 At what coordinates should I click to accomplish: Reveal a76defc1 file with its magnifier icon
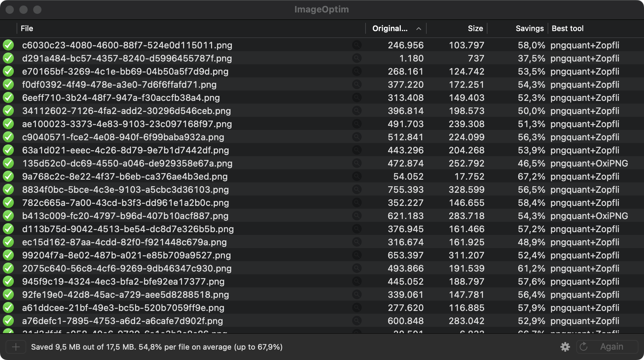pyautogui.click(x=357, y=321)
